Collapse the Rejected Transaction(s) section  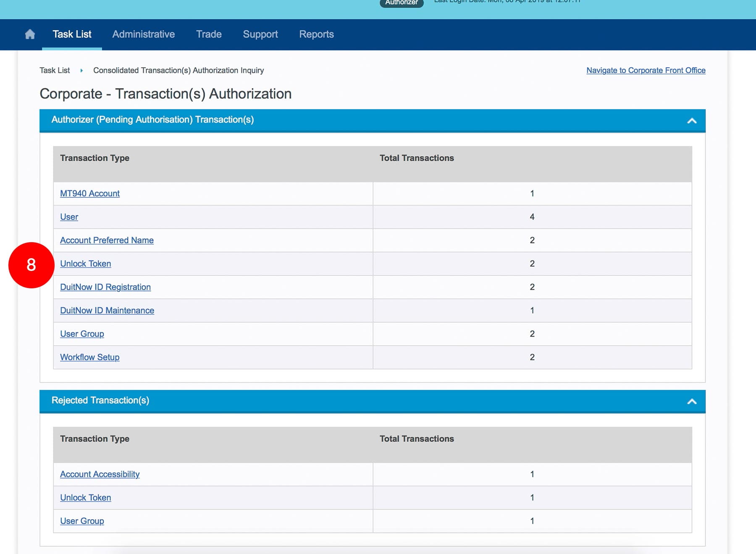tap(691, 402)
